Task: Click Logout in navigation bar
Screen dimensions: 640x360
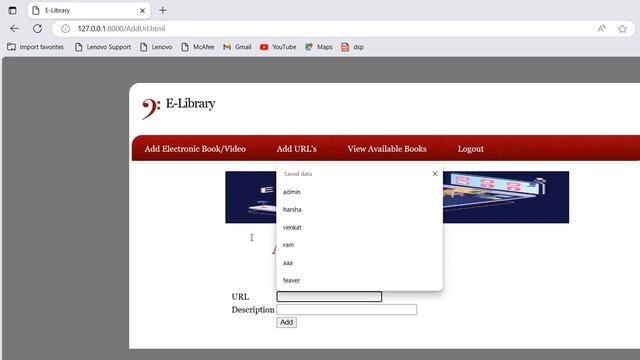Action: tap(471, 149)
